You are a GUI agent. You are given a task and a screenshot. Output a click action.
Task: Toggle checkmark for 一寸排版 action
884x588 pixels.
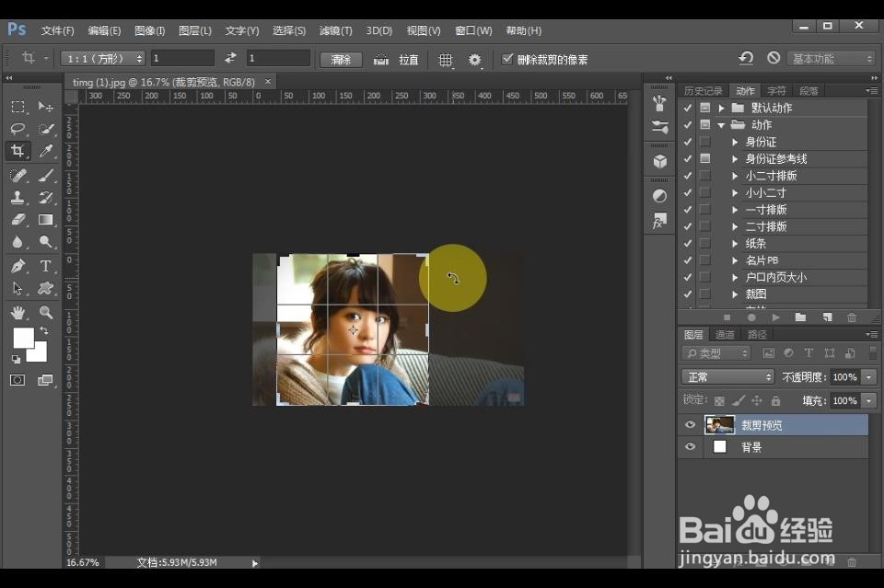point(687,209)
